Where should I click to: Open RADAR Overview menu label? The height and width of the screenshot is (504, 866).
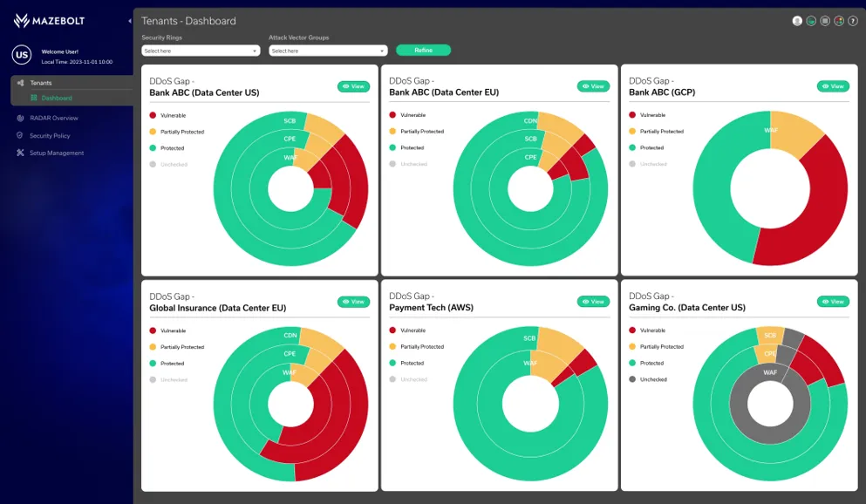(54, 118)
